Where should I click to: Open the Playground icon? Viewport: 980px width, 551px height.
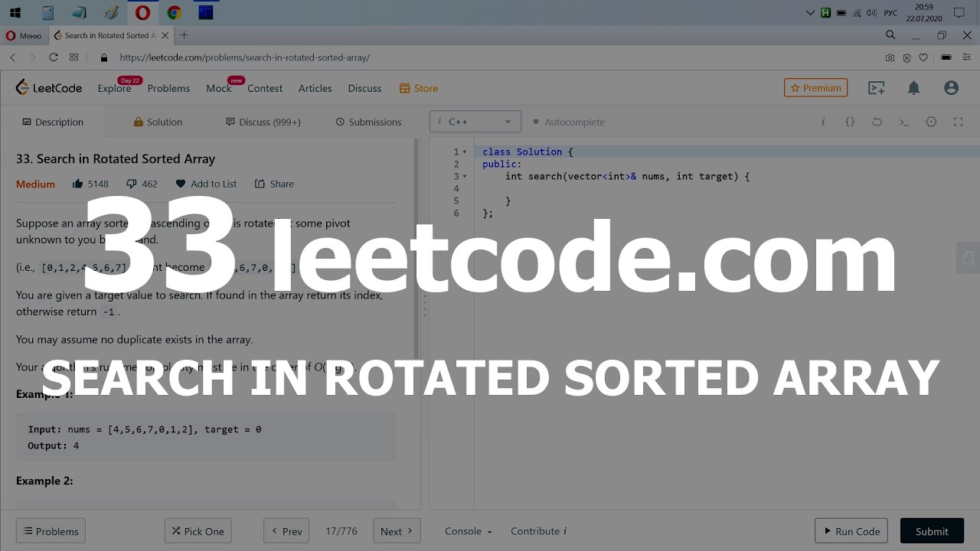[876, 88]
